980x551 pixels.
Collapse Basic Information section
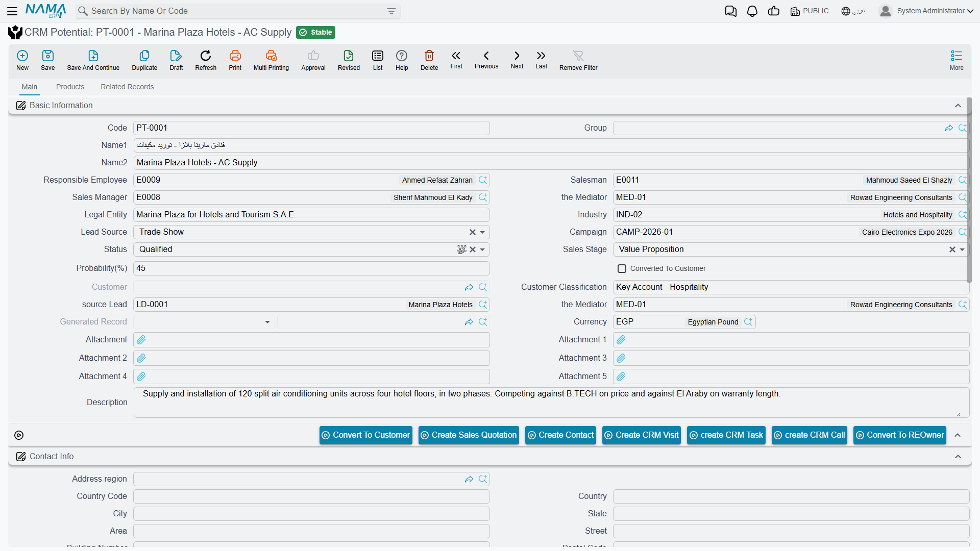tap(958, 106)
